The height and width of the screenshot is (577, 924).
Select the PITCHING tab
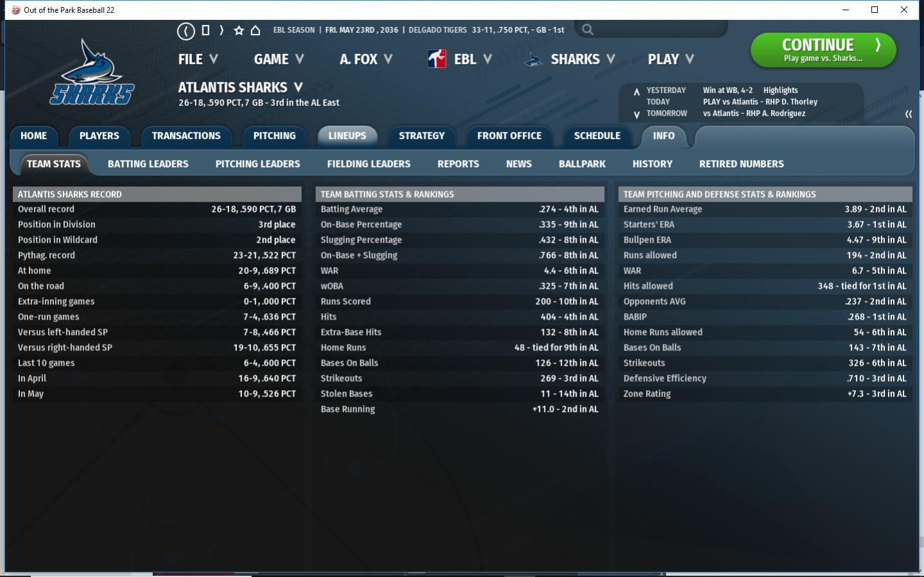(274, 136)
